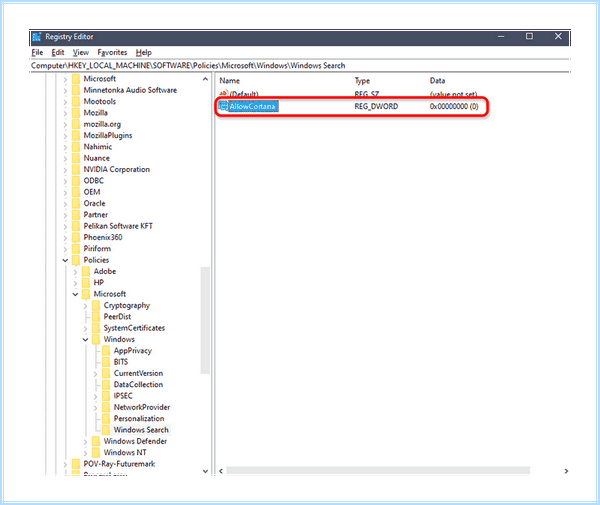
Task: Click the REG_DWORD type cell
Action: click(x=376, y=106)
